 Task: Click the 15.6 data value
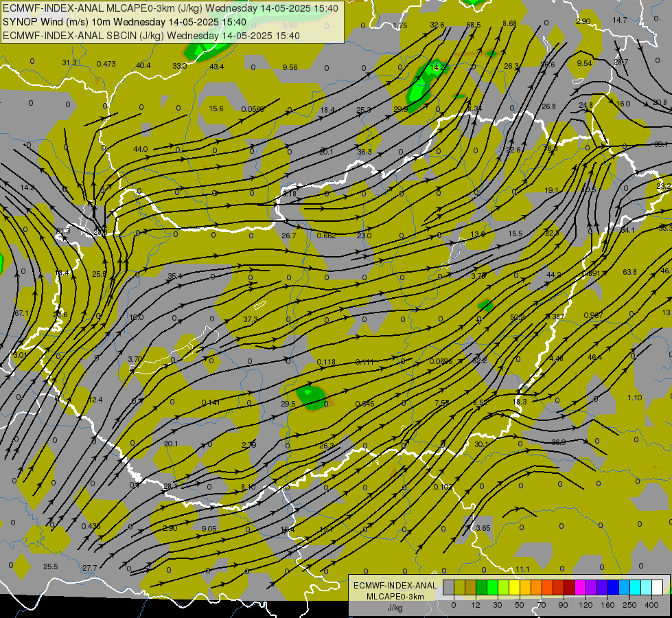[x=216, y=108]
